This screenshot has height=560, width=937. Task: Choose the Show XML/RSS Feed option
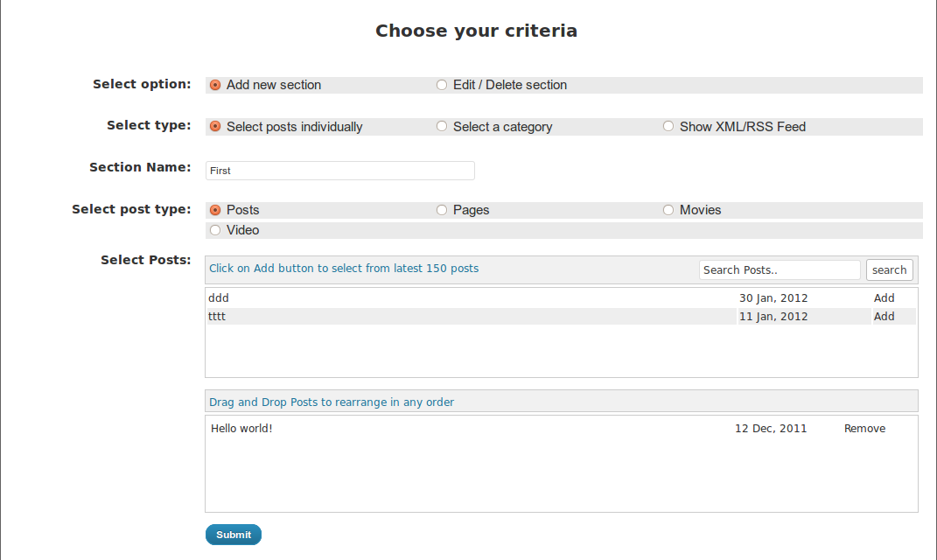(668, 126)
